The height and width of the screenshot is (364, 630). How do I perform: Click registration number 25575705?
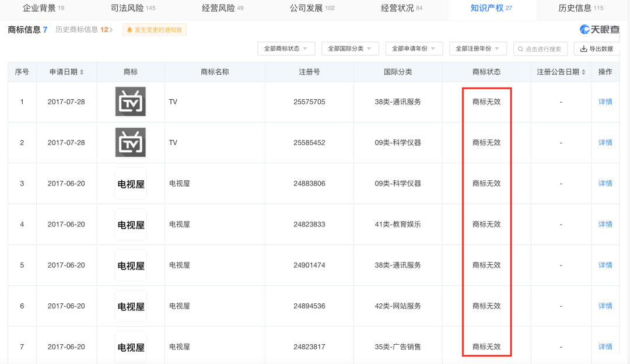point(309,101)
